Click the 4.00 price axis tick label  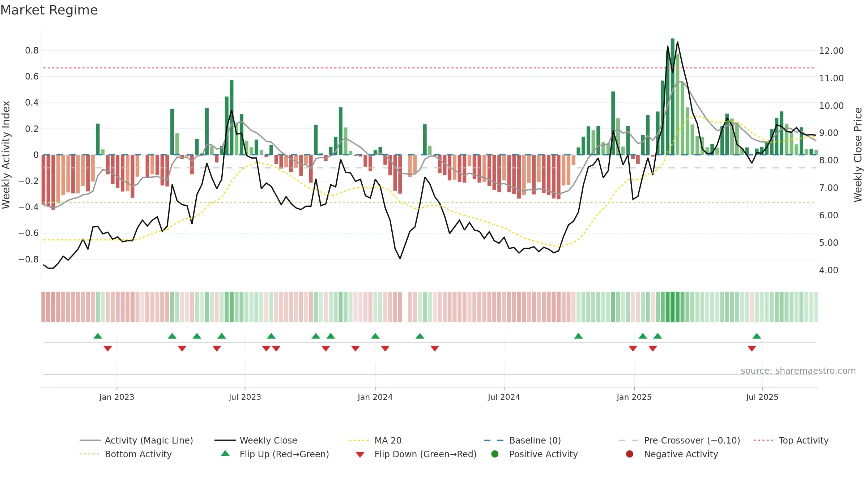click(828, 270)
